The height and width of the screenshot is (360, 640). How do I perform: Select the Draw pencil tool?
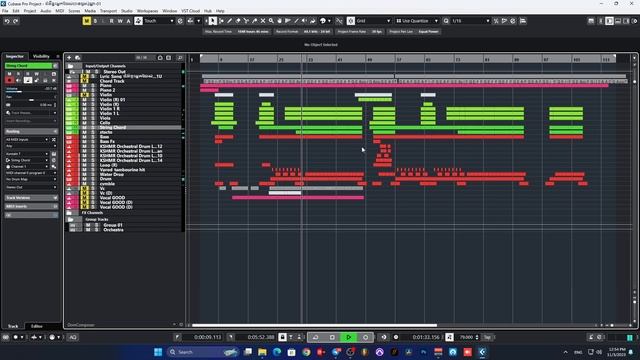tap(229, 21)
